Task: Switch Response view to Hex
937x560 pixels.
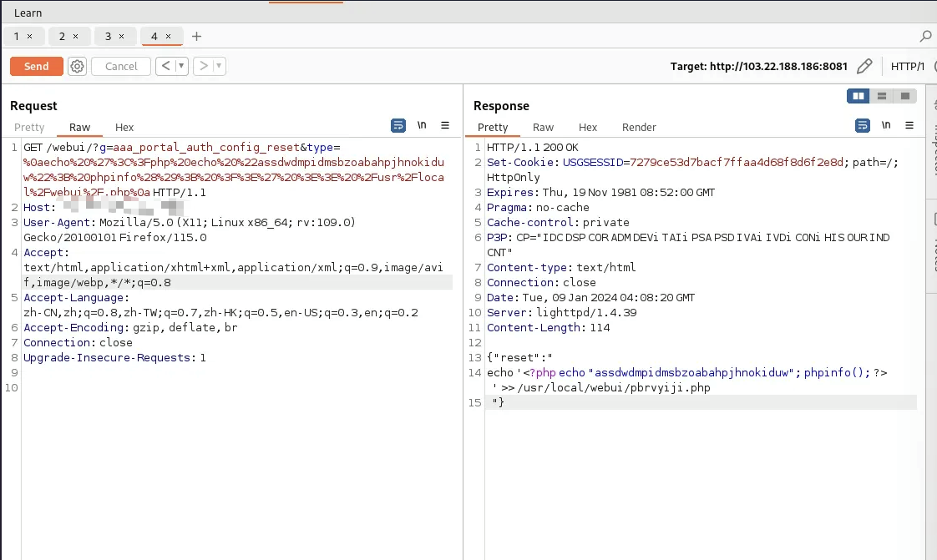Action: pyautogui.click(x=588, y=127)
